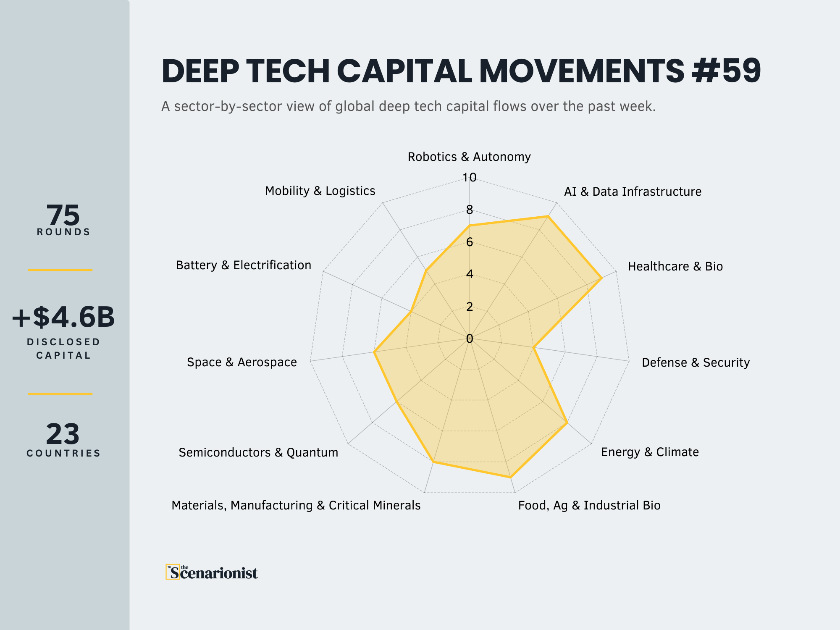Click the Energy & Climate label
840x630 pixels.
coord(650,452)
